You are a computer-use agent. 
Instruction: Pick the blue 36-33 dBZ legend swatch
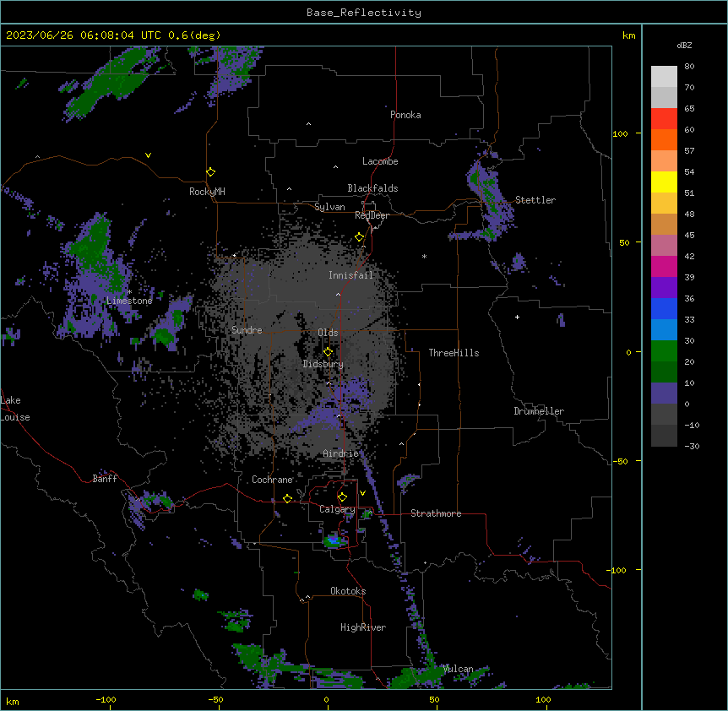[664, 308]
